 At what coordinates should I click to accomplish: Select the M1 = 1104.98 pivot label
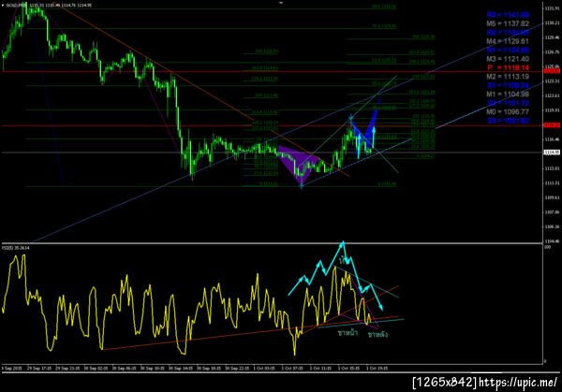coord(508,94)
